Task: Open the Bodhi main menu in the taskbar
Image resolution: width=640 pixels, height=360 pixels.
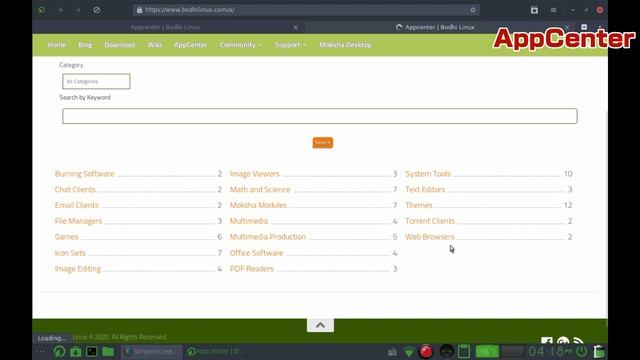Action: tap(59, 351)
